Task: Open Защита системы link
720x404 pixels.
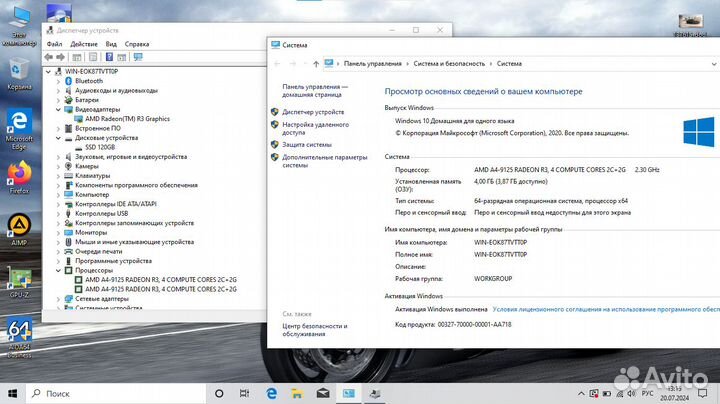Action: click(x=307, y=145)
